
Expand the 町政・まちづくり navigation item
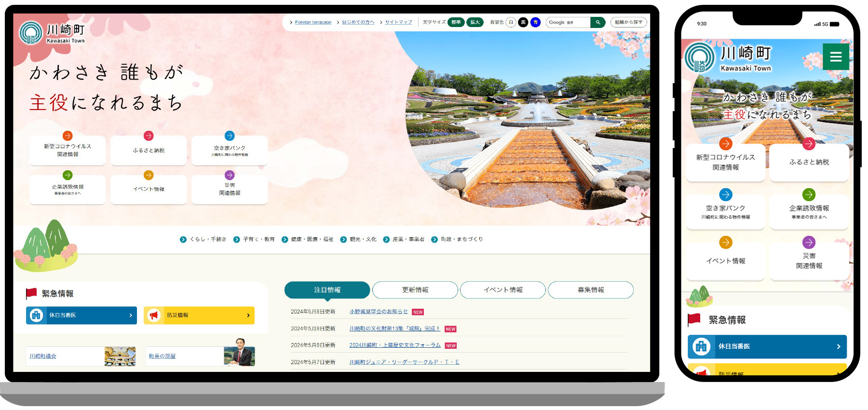(457, 239)
